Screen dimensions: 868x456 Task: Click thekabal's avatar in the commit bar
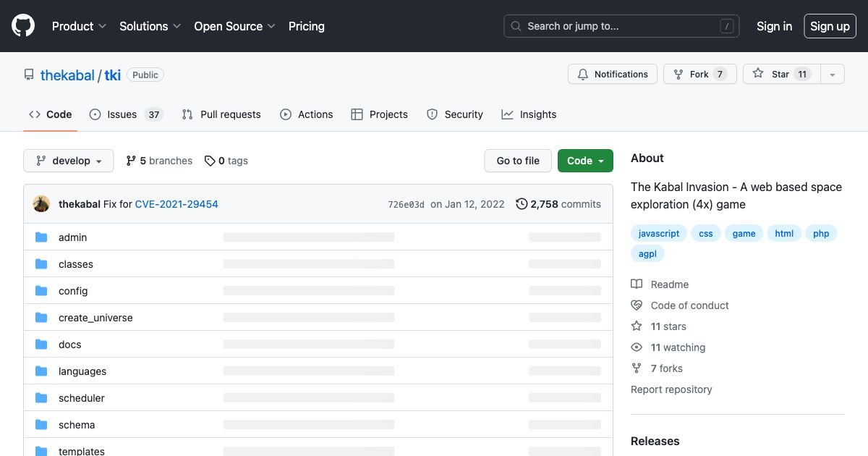[x=41, y=203]
